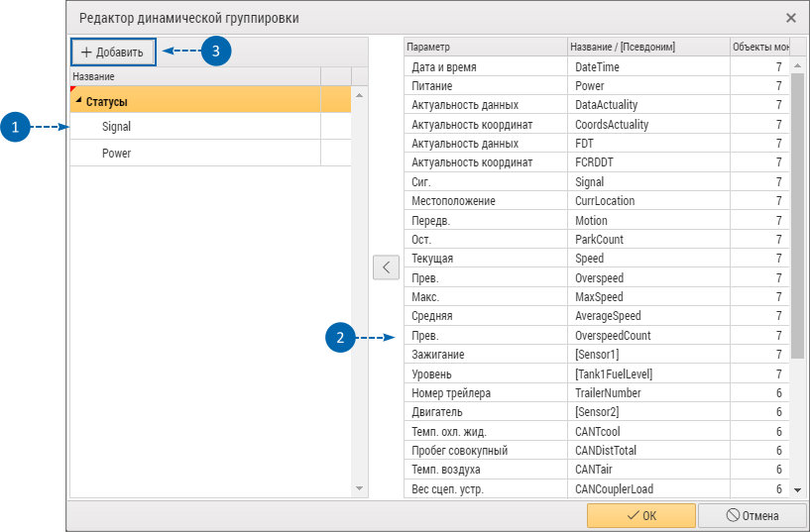
Task: Select the FCRDDT cell
Action: (648, 162)
